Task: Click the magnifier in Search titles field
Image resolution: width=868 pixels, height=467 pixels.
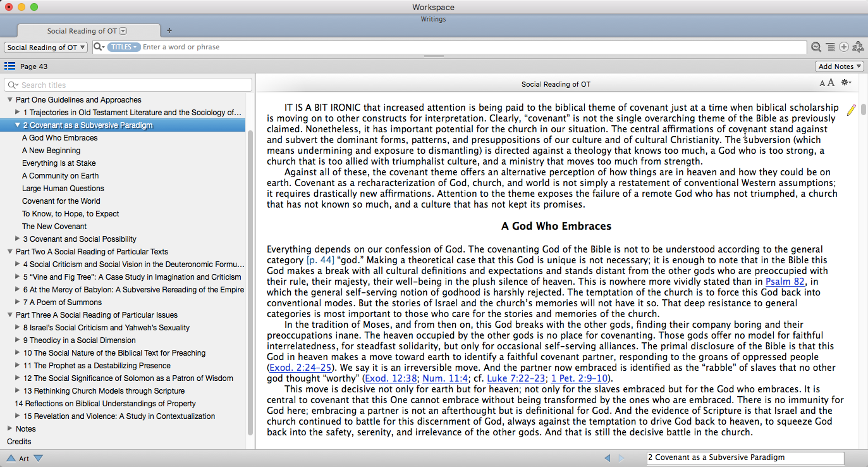Action: pos(13,85)
